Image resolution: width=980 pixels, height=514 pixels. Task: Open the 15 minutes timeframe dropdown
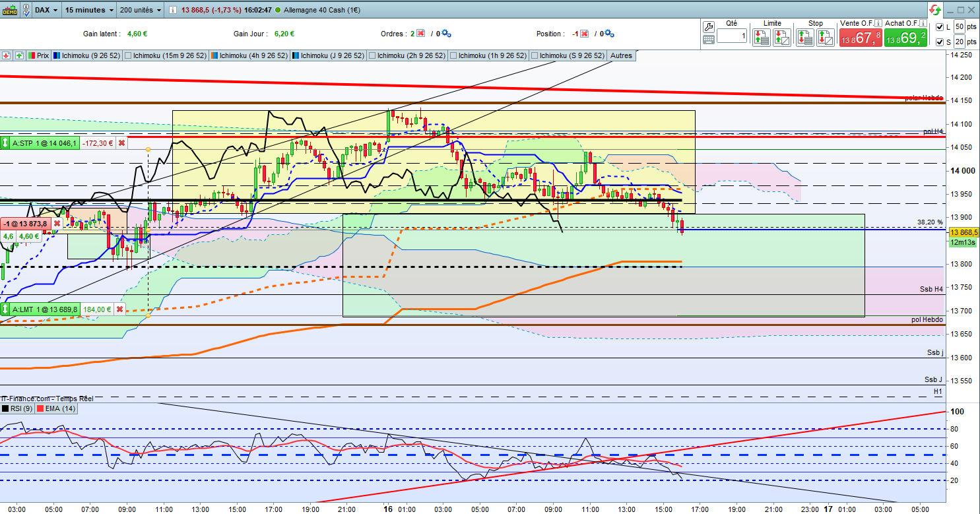pyautogui.click(x=90, y=11)
